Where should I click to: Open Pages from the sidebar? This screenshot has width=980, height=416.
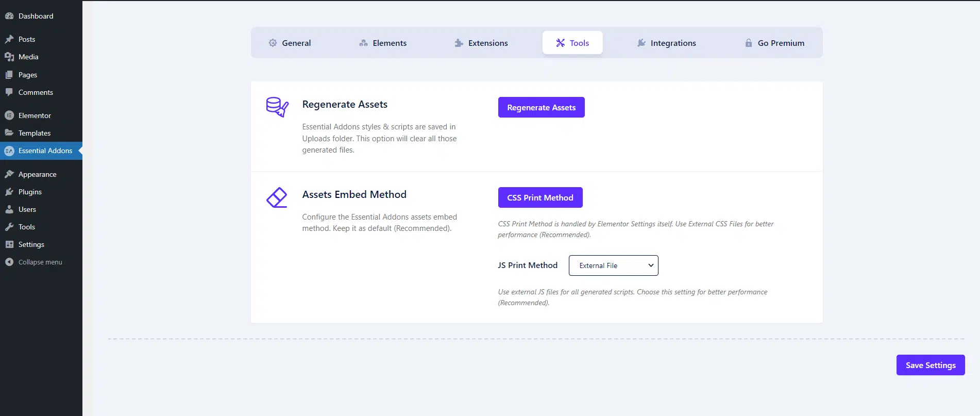click(41, 75)
